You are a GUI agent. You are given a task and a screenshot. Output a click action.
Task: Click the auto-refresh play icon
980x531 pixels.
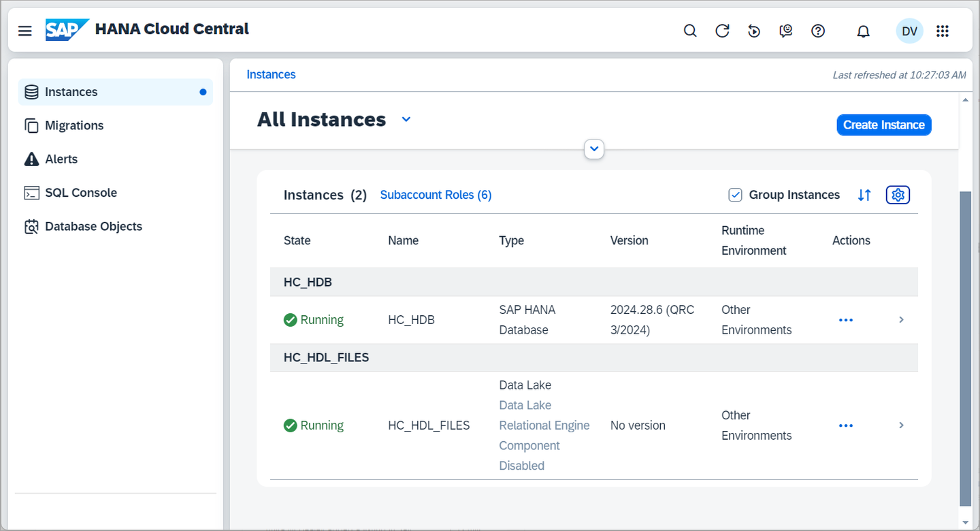tap(754, 31)
